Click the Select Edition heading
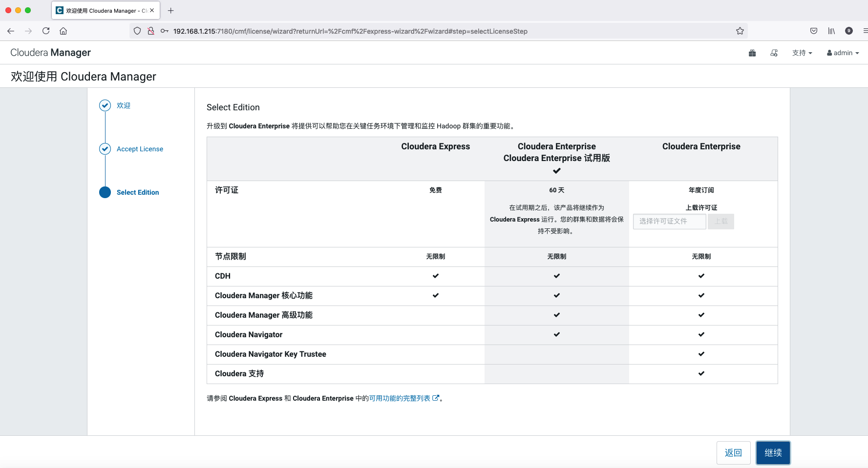Image resolution: width=868 pixels, height=468 pixels. pyautogui.click(x=233, y=107)
